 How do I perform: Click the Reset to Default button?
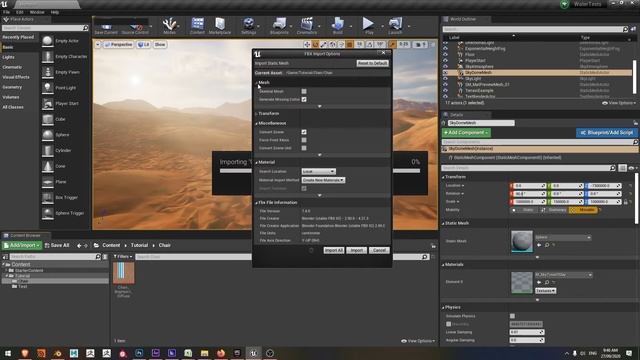click(x=372, y=63)
